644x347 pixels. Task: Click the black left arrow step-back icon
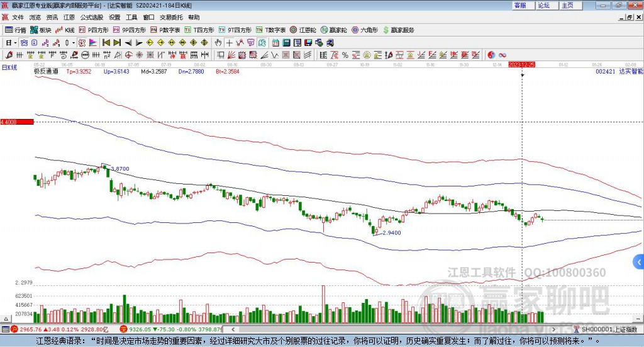click(x=128, y=43)
